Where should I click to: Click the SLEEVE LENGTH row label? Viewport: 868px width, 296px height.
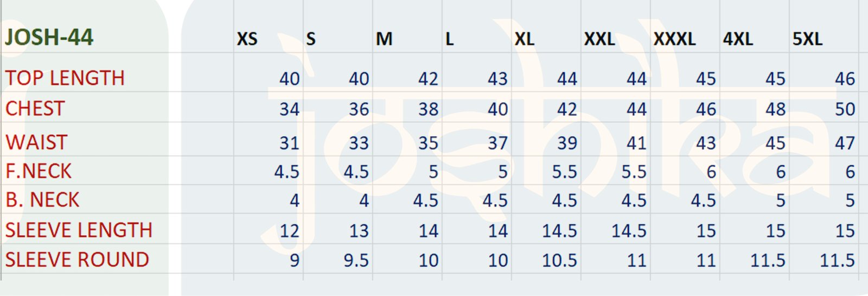point(79,230)
